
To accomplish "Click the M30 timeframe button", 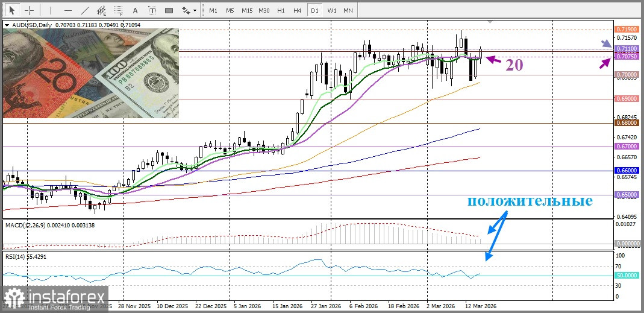I will 264,10.
